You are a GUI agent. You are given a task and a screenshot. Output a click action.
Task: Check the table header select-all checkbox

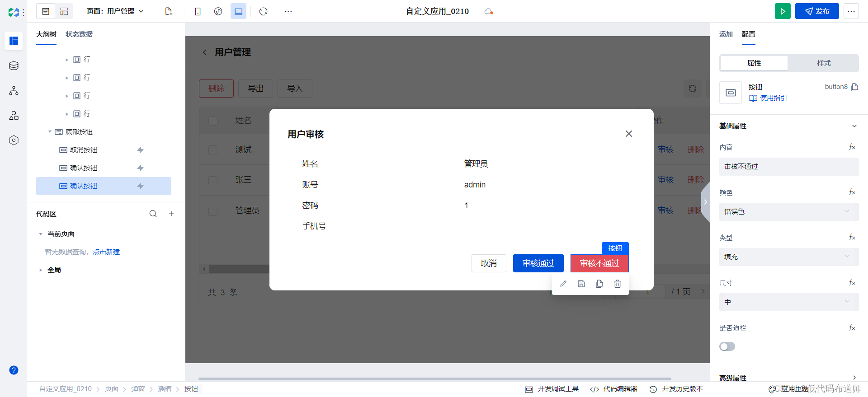pyautogui.click(x=213, y=121)
